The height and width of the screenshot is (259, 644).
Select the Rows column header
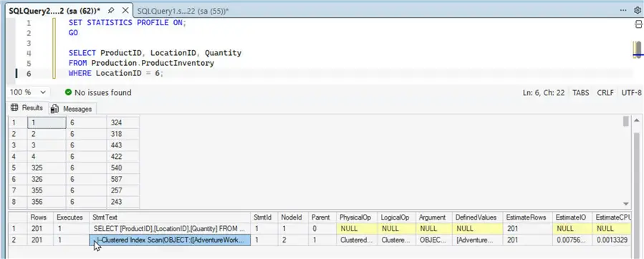(41, 217)
